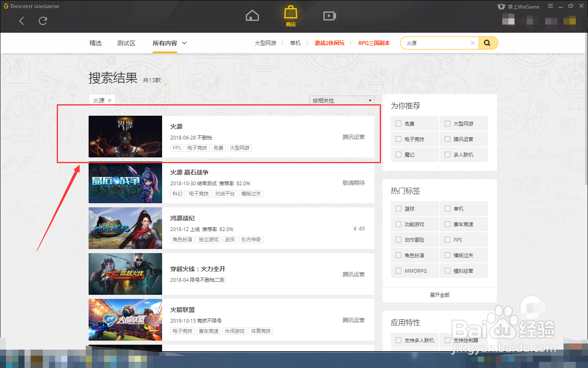Screen dimensions: 588x368
Task: Open 掌上WeGame link in title bar
Action: (x=519, y=7)
